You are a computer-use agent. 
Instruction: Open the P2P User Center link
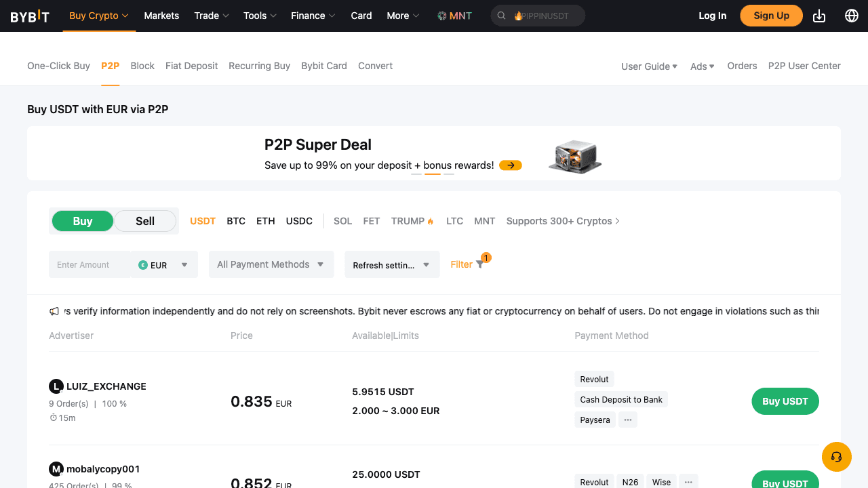click(x=804, y=66)
